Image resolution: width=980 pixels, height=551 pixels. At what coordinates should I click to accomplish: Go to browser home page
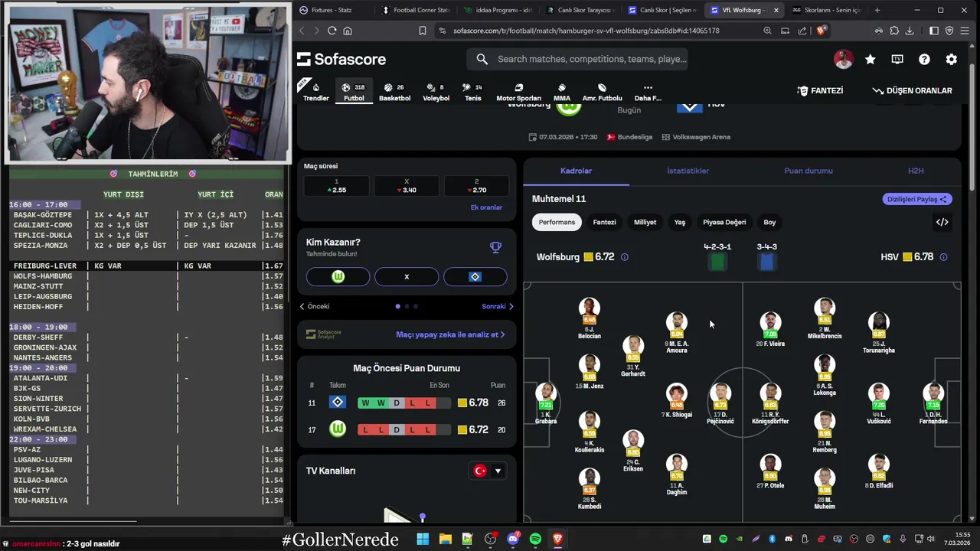(348, 31)
